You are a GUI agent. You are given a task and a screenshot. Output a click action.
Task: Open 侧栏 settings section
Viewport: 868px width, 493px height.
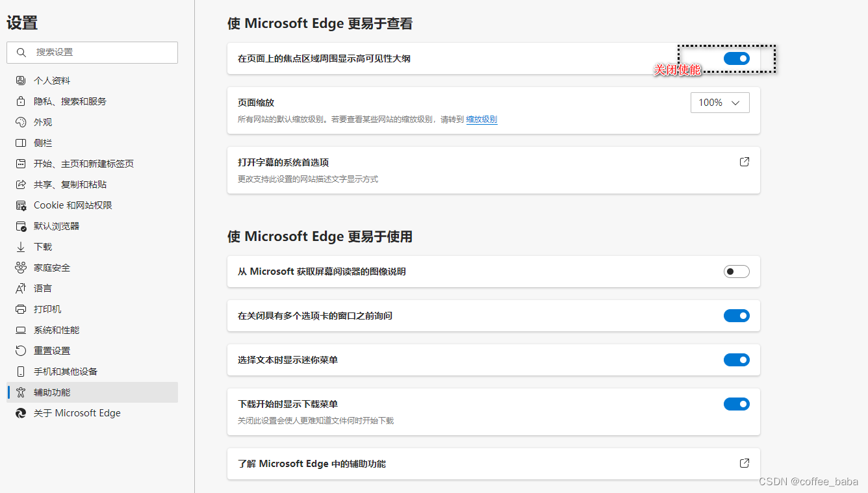click(x=92, y=143)
